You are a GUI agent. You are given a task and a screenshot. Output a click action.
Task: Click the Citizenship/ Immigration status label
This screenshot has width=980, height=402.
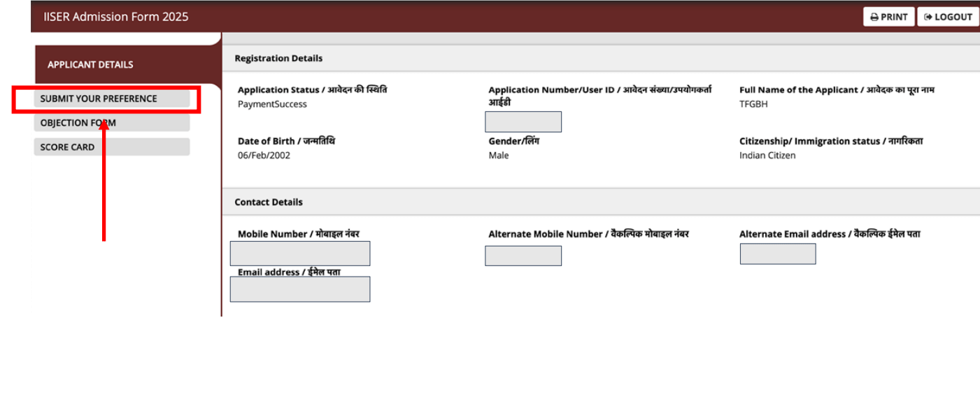click(x=831, y=141)
